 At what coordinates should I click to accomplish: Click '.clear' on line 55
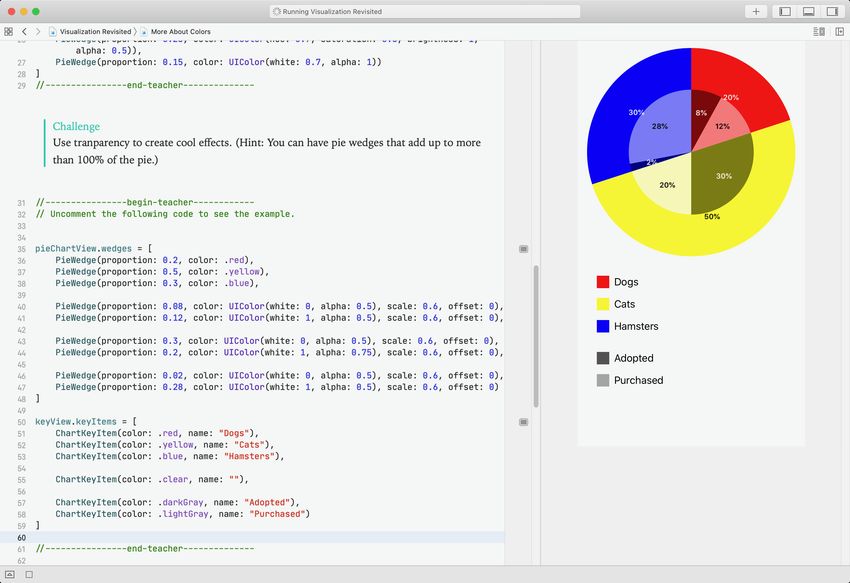click(x=173, y=479)
